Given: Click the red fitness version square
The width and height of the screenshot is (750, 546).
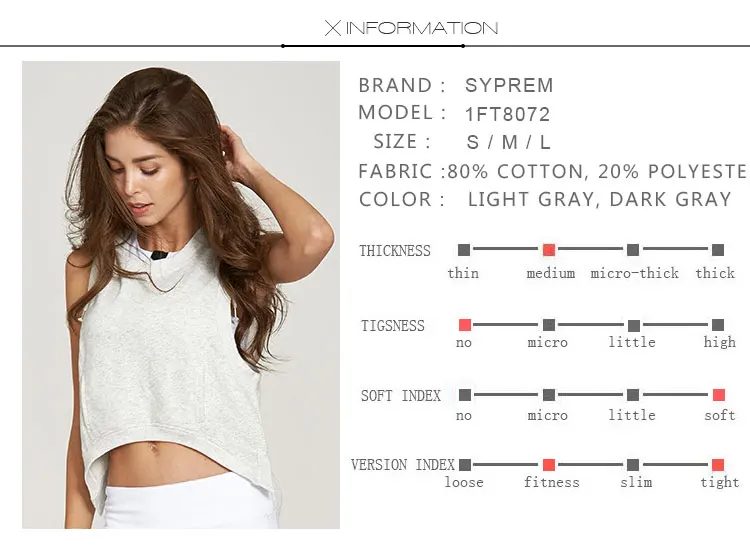Looking at the screenshot, I should click(549, 465).
